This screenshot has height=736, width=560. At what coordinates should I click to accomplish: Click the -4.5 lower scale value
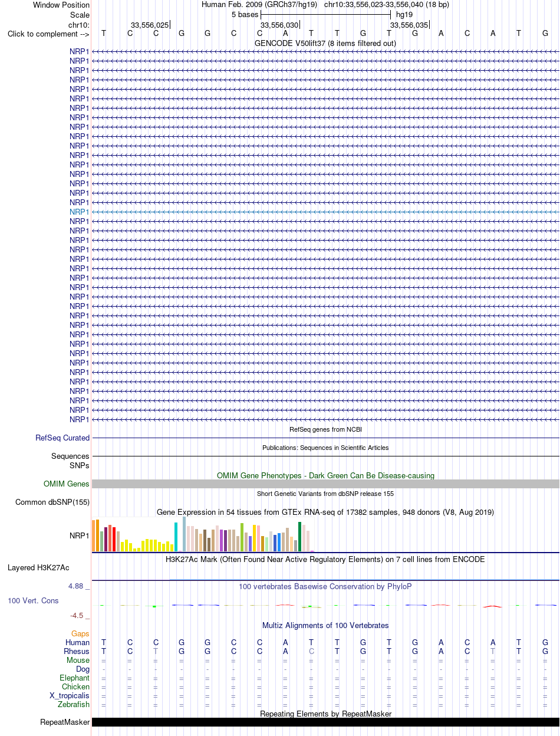click(77, 616)
